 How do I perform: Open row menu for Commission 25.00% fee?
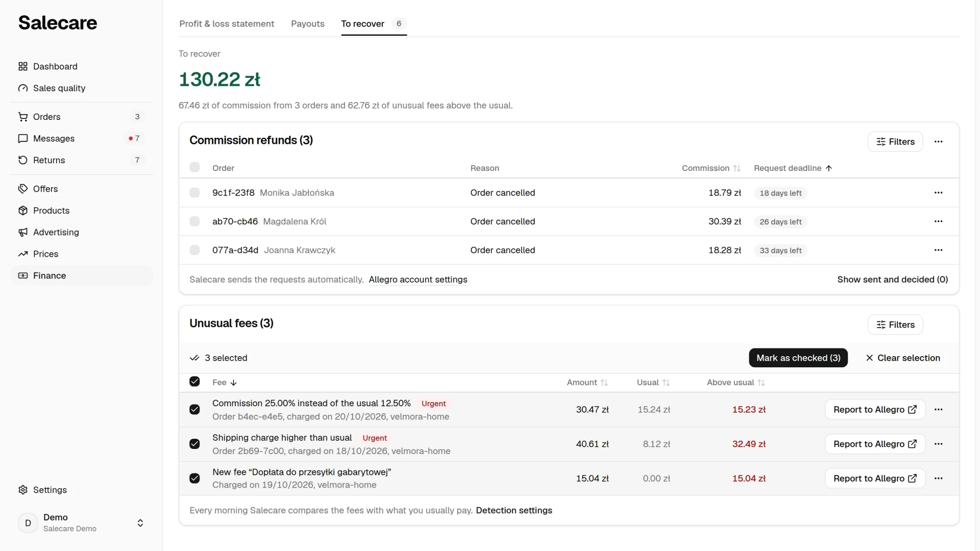[x=938, y=410]
